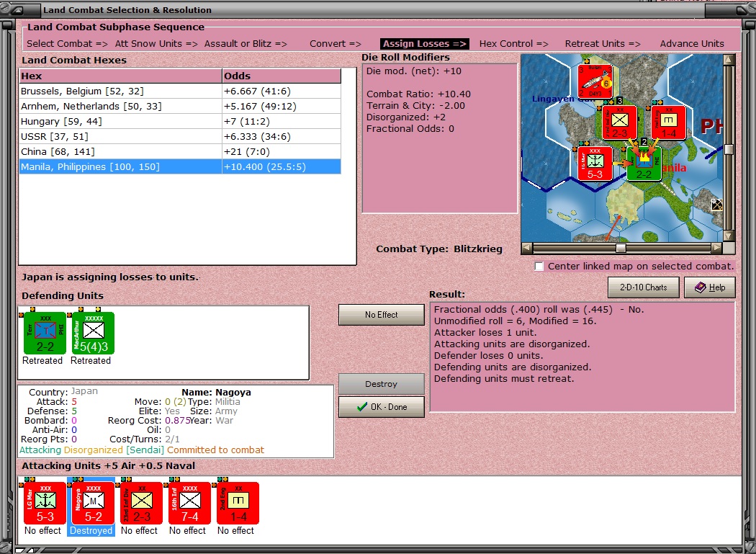Click the +10.400 (25.5:5) odds cell
This screenshot has width=756, height=554.
(x=282, y=167)
